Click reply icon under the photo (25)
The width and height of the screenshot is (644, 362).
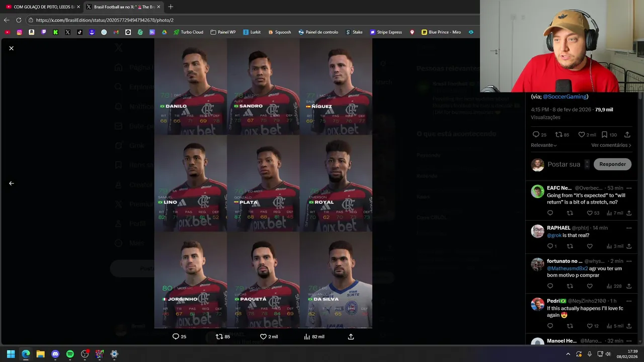pyautogui.click(x=179, y=336)
